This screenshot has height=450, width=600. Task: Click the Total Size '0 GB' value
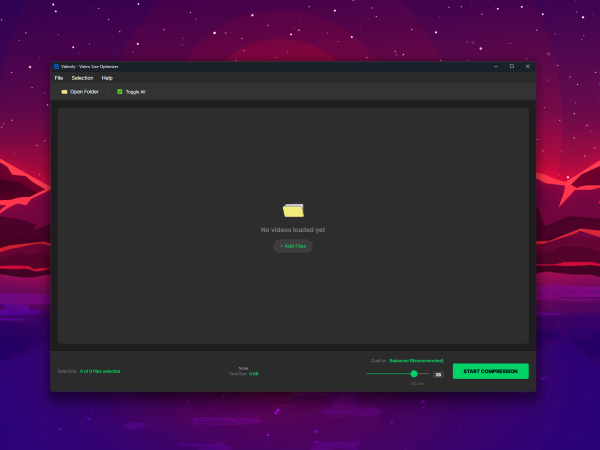click(x=254, y=374)
